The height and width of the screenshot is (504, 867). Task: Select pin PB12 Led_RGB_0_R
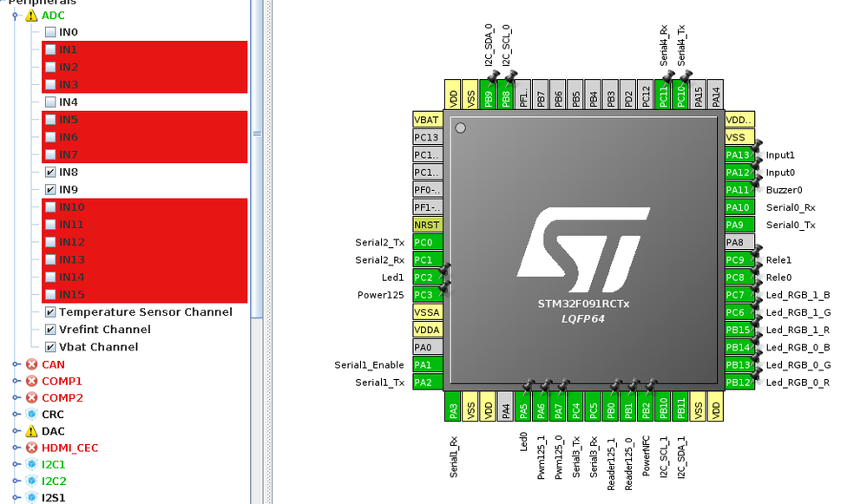(x=739, y=383)
